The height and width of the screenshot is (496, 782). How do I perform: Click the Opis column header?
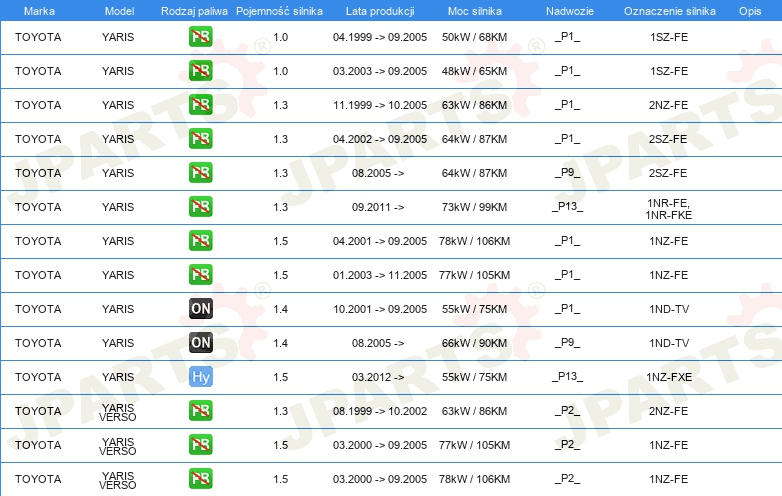750,11
